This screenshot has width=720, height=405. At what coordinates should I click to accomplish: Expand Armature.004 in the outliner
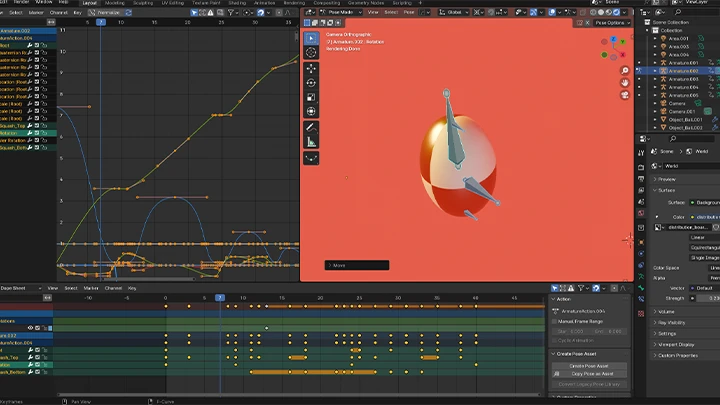tap(655, 87)
